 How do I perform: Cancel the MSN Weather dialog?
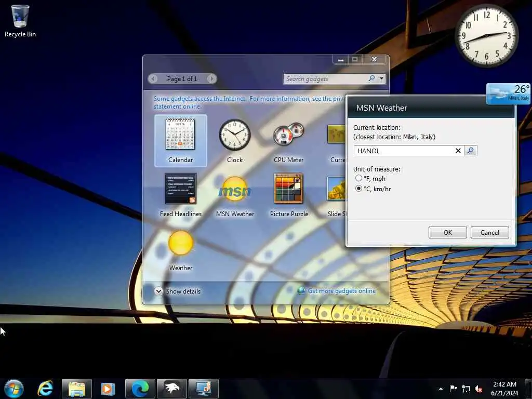[489, 232]
